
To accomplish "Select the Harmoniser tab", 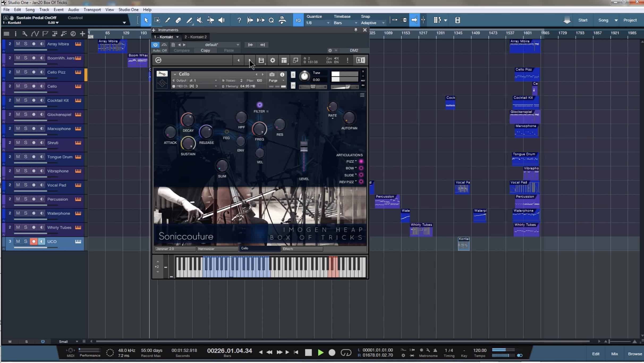I will point(217,249).
